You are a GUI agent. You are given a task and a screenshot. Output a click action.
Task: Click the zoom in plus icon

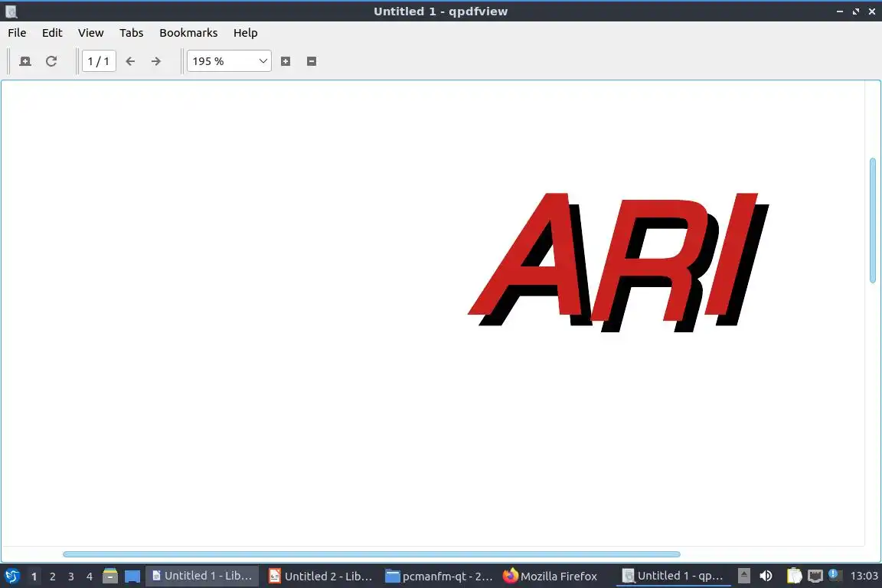(286, 61)
